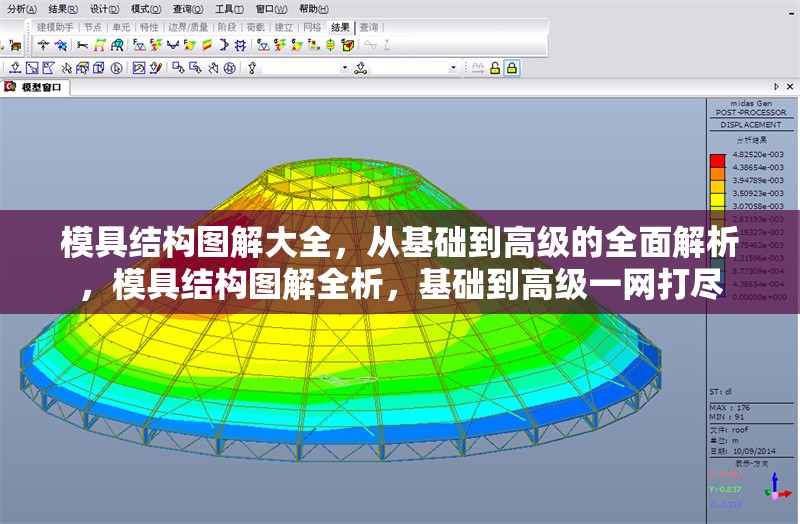This screenshot has height=524, width=800.
Task: Click the node symbol icon before combo box
Action: (x=253, y=68)
